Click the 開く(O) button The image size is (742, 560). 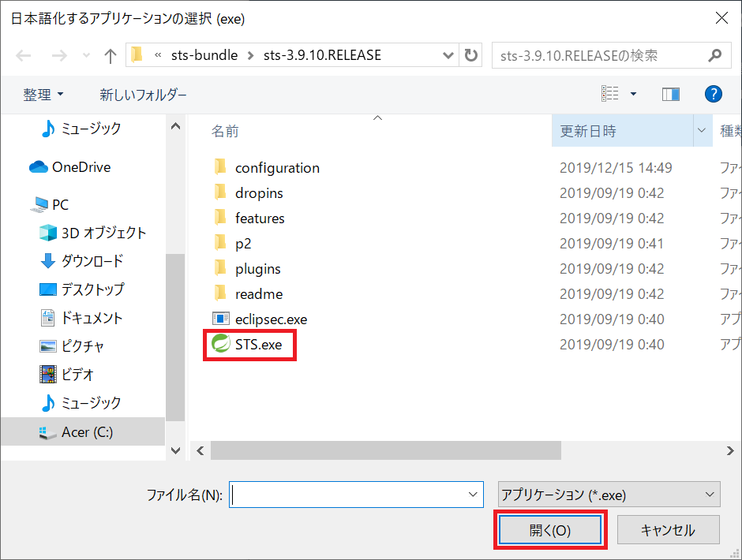coord(550,530)
